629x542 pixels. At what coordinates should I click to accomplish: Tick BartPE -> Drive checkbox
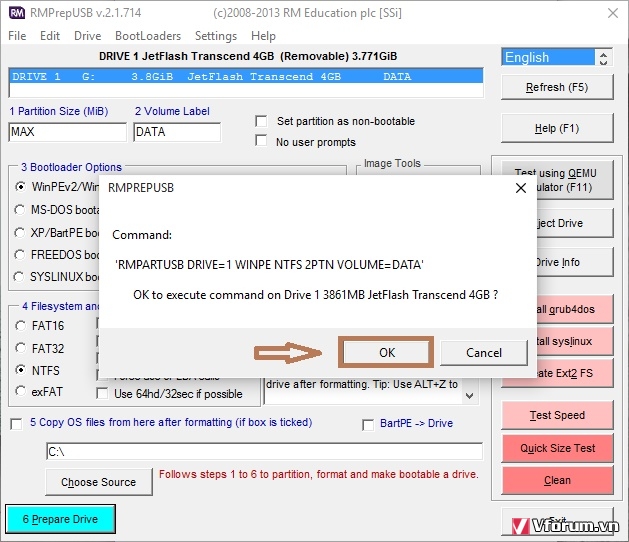tap(368, 425)
